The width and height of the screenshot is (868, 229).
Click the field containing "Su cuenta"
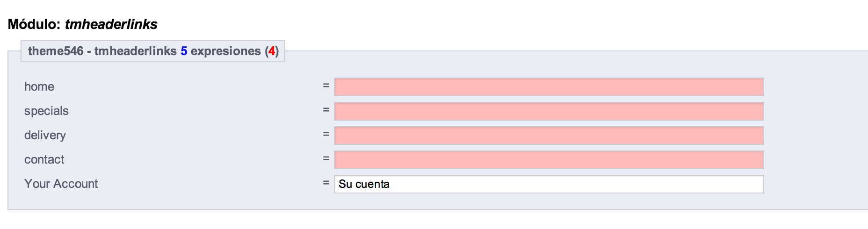549,184
